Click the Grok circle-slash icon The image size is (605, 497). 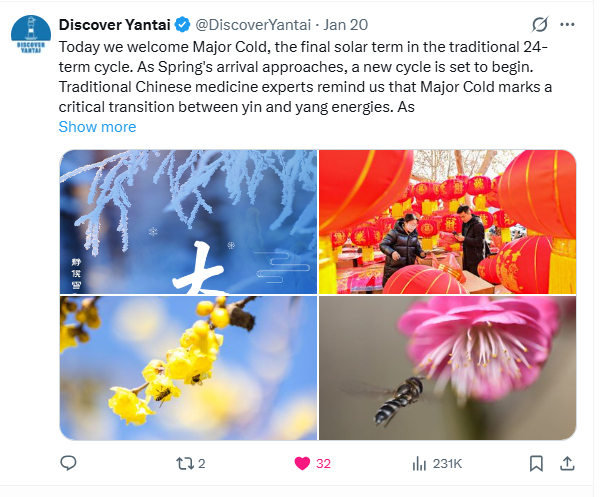point(539,25)
